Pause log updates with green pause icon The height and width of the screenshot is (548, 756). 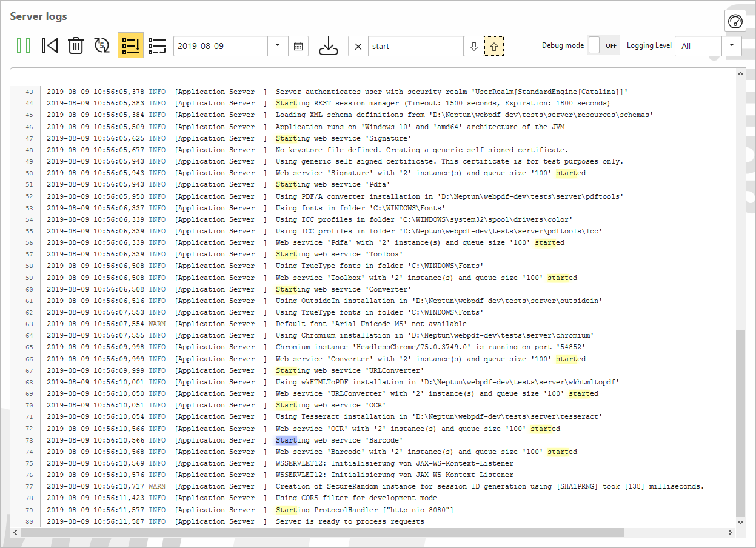[x=24, y=46]
